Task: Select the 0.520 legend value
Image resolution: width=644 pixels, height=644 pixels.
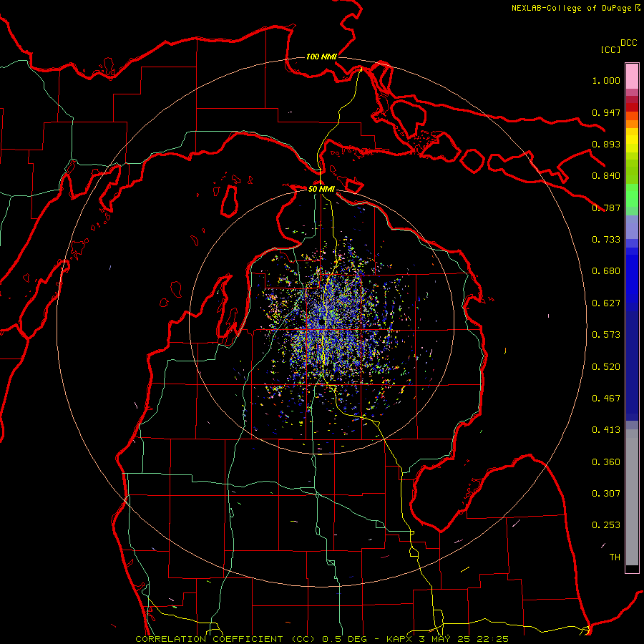Action: tap(606, 367)
